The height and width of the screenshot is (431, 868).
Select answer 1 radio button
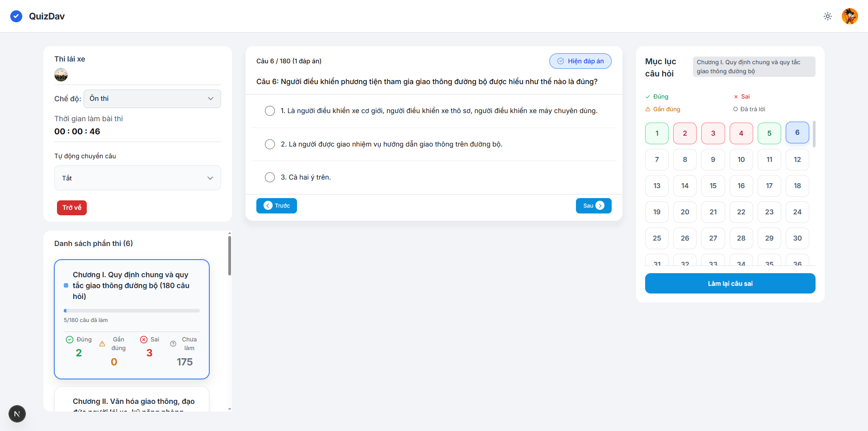click(270, 111)
